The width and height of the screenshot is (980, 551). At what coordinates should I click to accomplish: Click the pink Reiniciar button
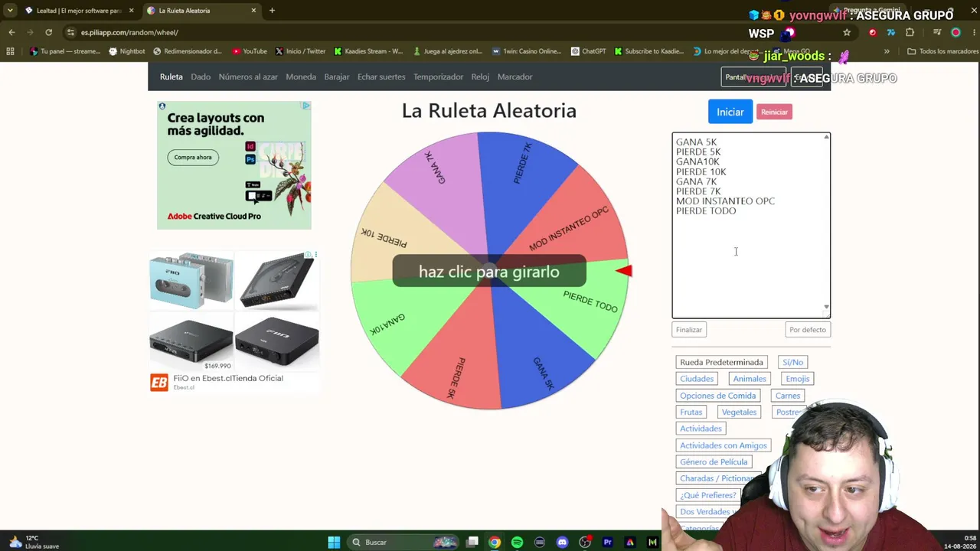(774, 112)
